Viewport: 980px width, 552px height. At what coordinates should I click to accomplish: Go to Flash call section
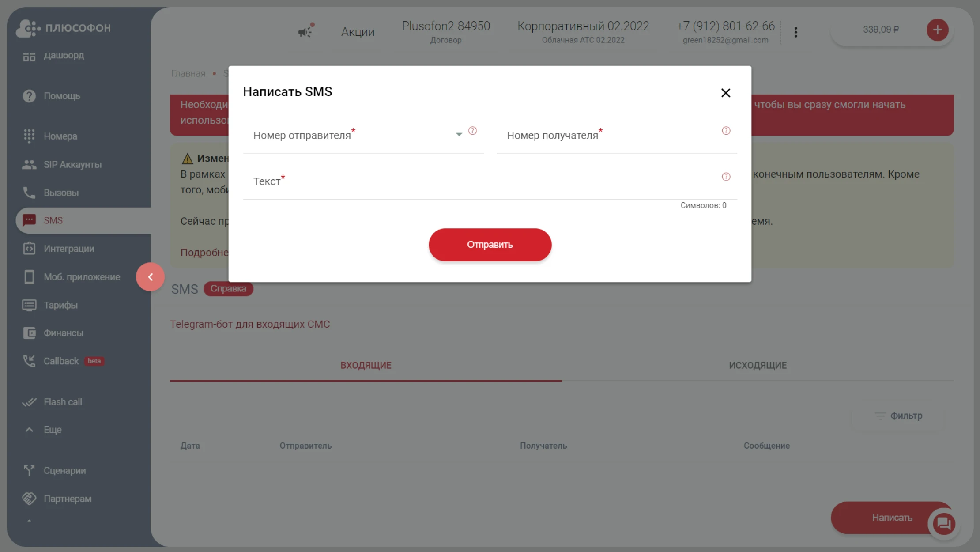(63, 402)
